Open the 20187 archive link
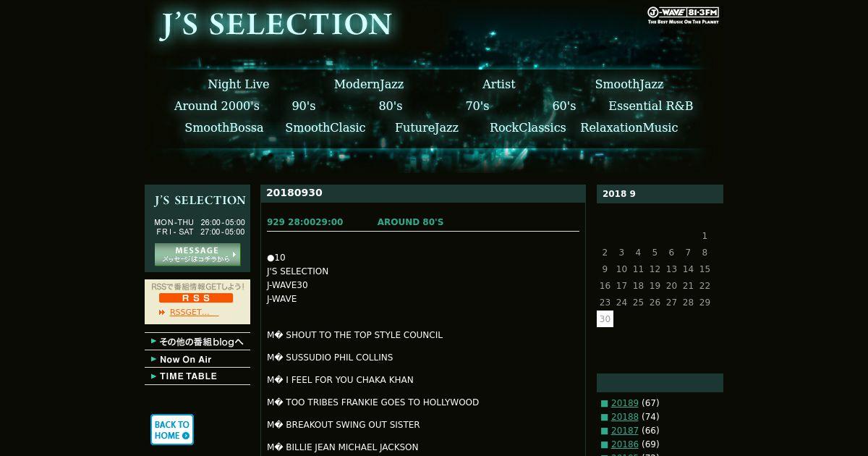868x456 pixels. pyautogui.click(x=625, y=431)
